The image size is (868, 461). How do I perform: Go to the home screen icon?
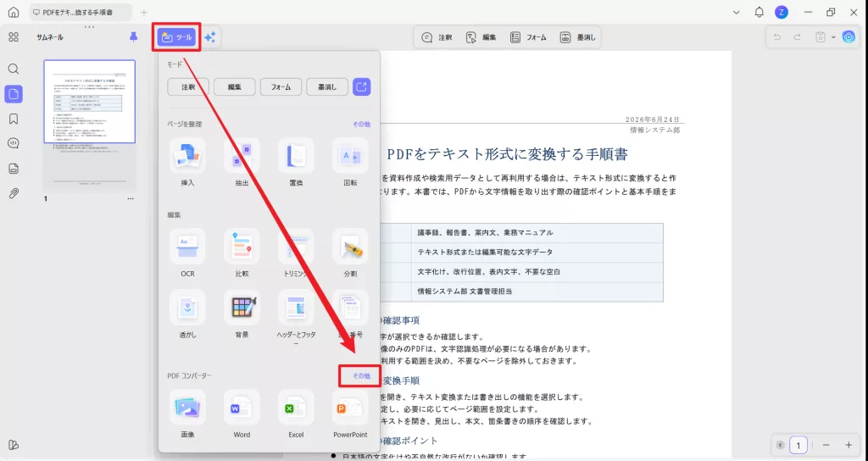point(14,12)
